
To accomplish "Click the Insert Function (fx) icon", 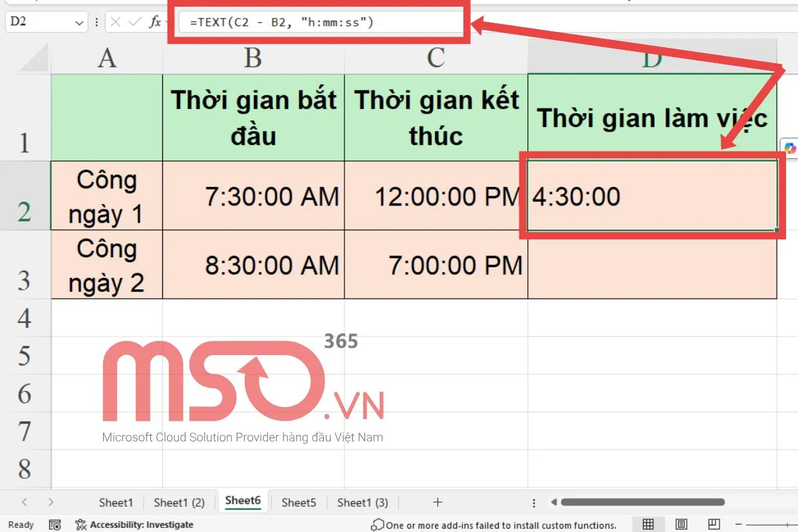I will [155, 22].
